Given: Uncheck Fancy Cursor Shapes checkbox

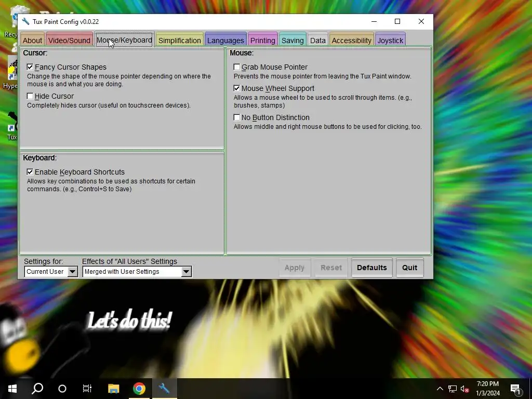Looking at the screenshot, I should coord(30,67).
